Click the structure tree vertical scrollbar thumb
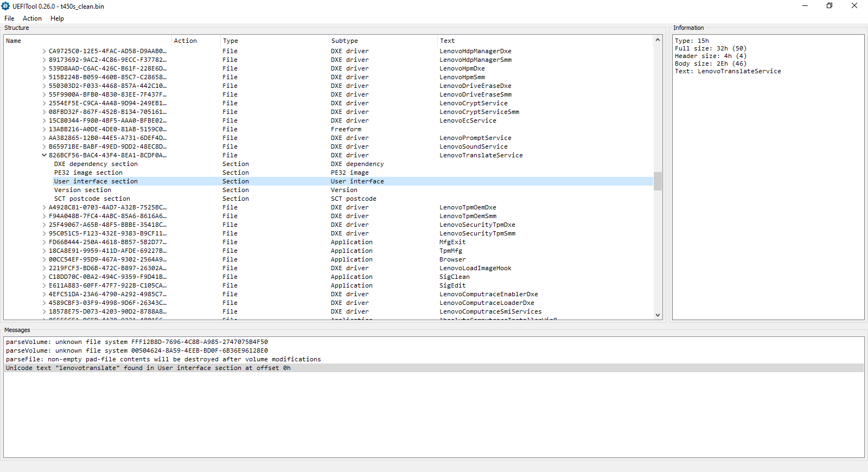Image resolution: width=868 pixels, height=472 pixels. point(658,181)
